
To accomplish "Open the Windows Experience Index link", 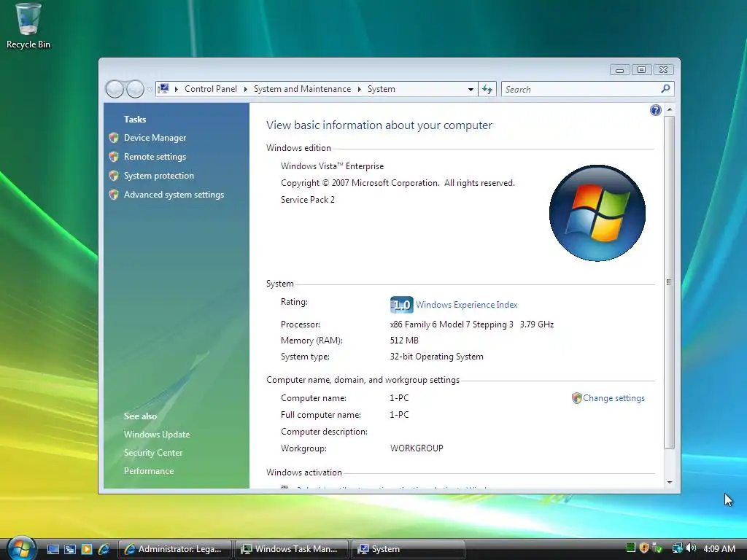I will 466,305.
